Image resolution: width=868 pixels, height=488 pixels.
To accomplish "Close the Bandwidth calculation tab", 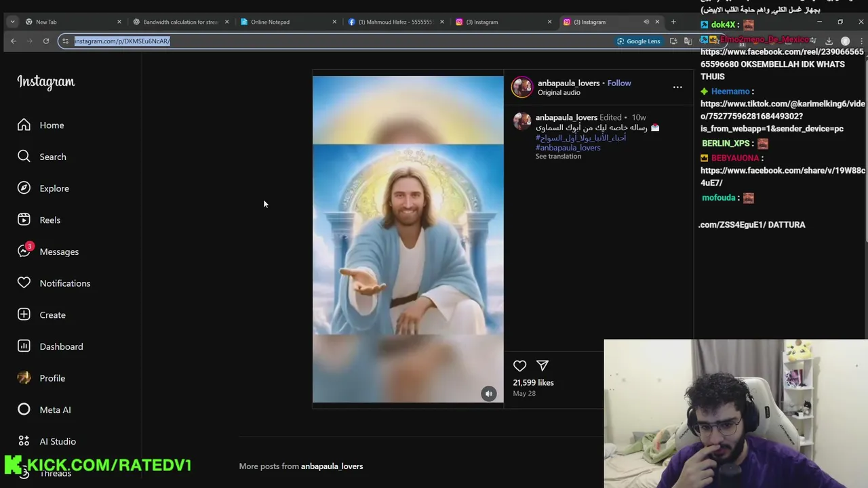I will pos(226,22).
